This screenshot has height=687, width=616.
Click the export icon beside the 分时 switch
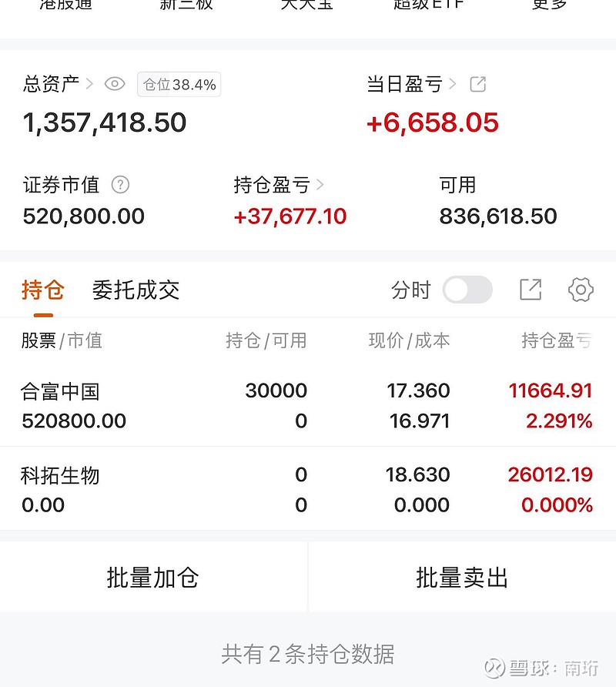pyautogui.click(x=531, y=290)
